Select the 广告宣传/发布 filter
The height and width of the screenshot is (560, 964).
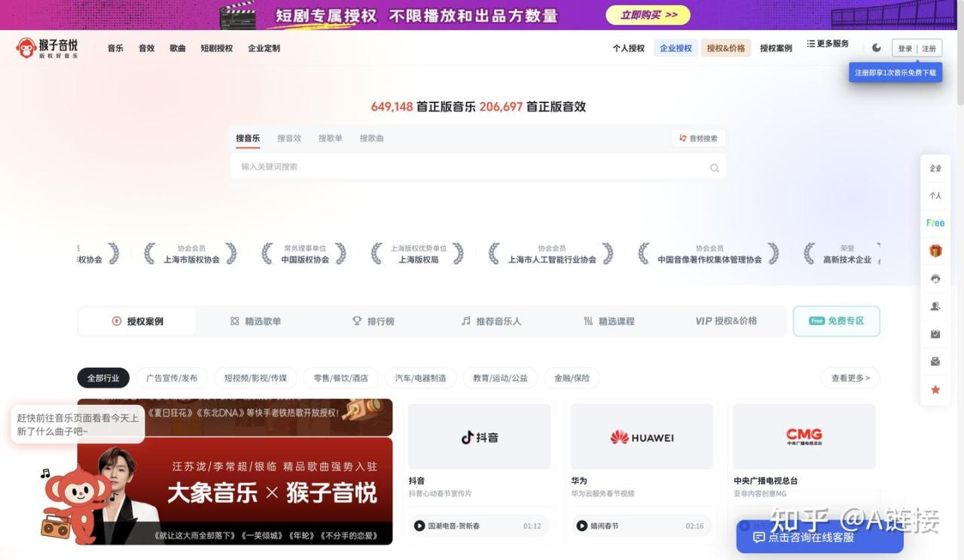point(172,378)
